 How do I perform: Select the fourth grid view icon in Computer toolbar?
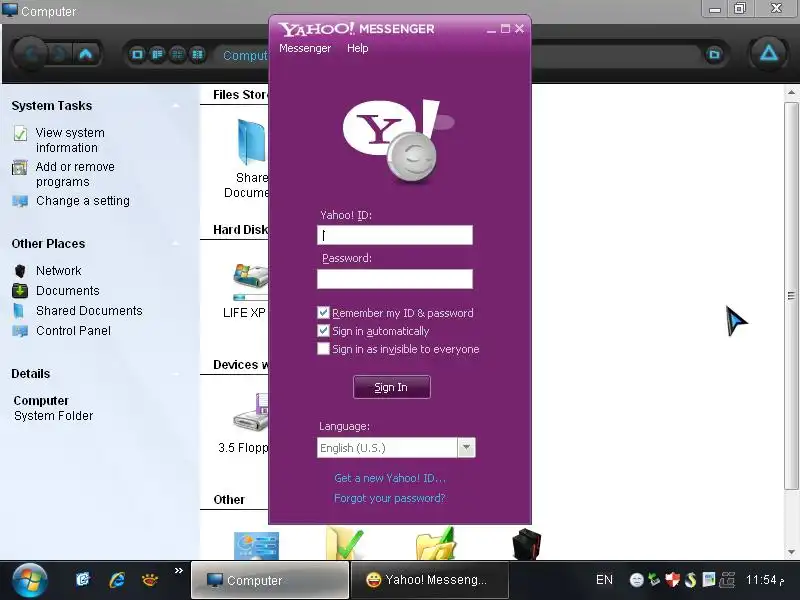pyautogui.click(x=197, y=54)
